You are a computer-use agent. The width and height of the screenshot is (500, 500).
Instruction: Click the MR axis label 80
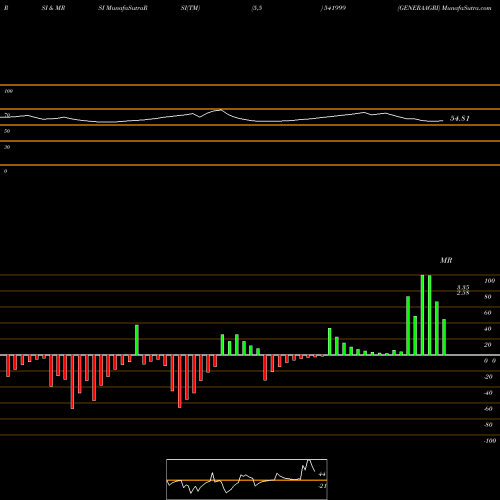pyautogui.click(x=488, y=297)
